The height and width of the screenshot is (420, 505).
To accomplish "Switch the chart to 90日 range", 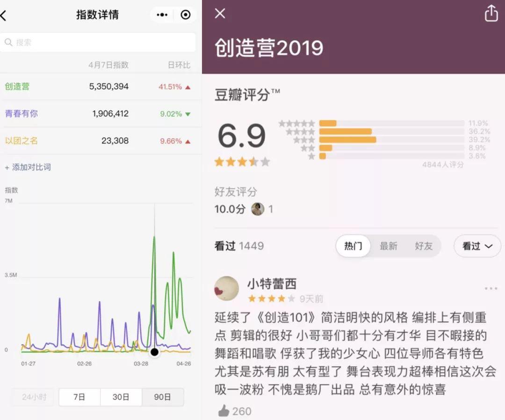I will pyautogui.click(x=163, y=397).
